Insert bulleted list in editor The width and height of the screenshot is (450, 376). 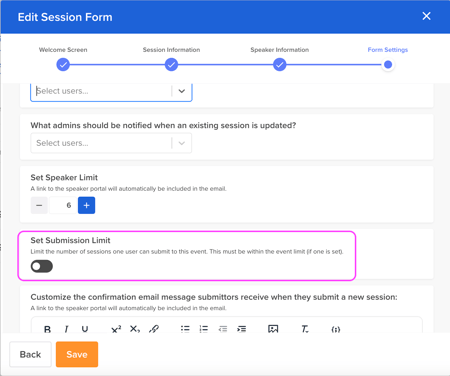[x=185, y=329]
